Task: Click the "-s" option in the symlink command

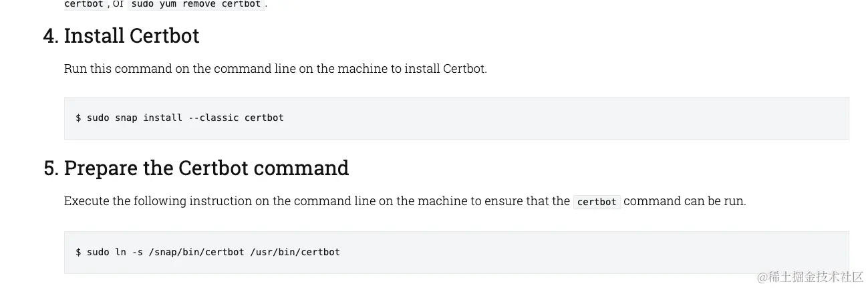Action: pyautogui.click(x=137, y=252)
